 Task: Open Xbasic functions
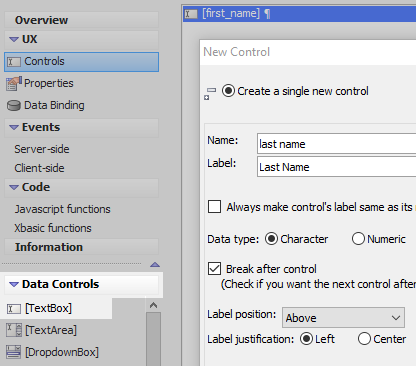pyautogui.click(x=53, y=228)
